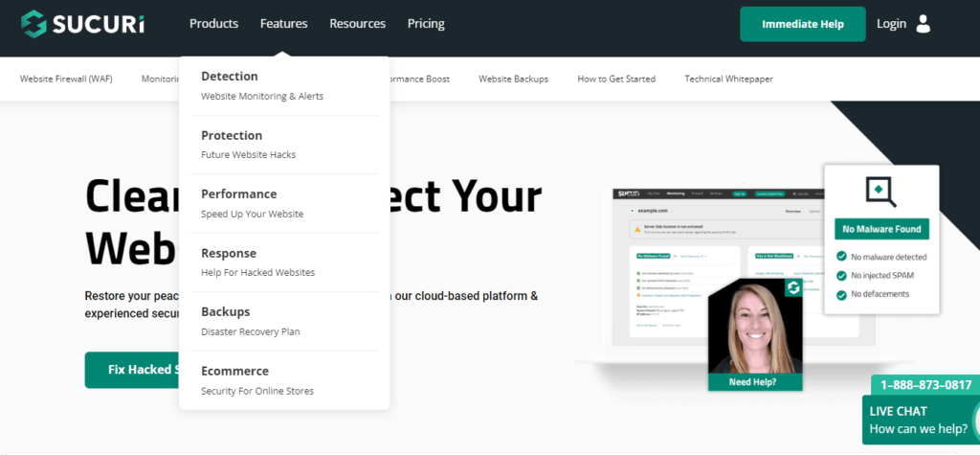Select Detection in the Features dropdown
The width and height of the screenshot is (980, 455).
(x=230, y=77)
